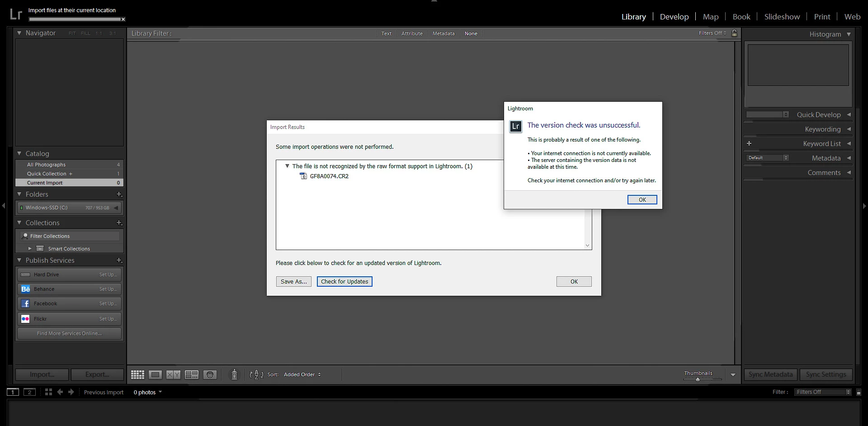Click the Lr icon in the Lightroom dialog
Screen dimensions: 868x426
click(x=515, y=126)
